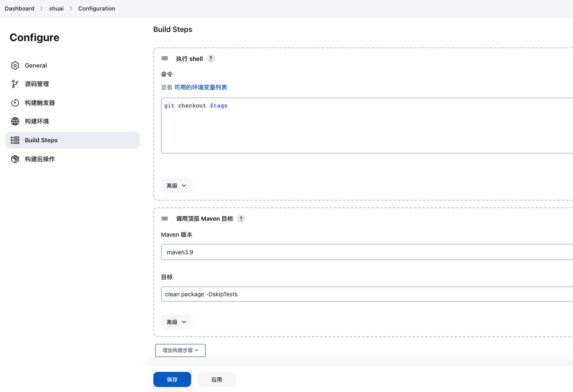Click the 执行 shell step title
573x392 pixels.
(189, 59)
